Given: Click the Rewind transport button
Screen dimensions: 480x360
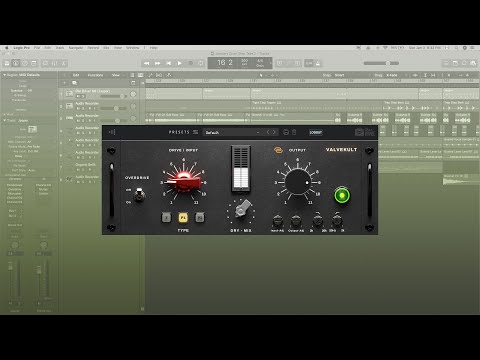Looking at the screenshot, I should coord(147,63).
